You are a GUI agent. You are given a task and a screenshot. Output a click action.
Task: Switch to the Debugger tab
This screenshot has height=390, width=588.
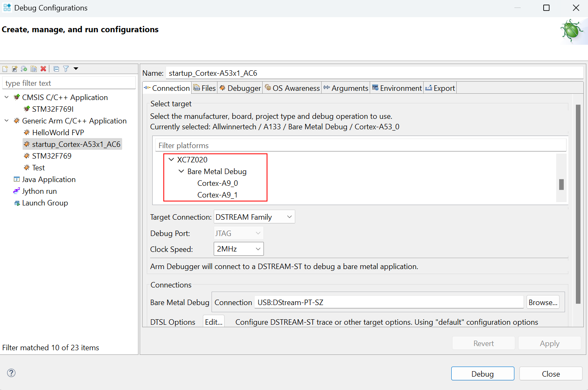[x=240, y=88]
